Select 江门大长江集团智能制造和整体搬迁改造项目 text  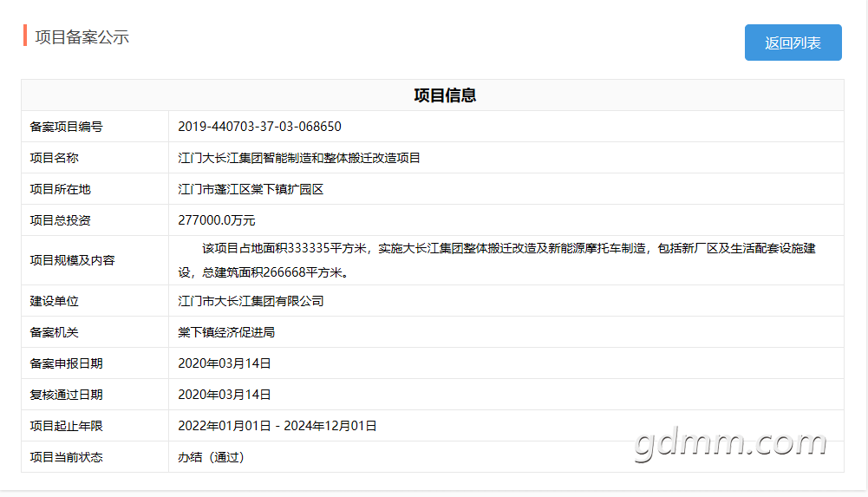(299, 158)
